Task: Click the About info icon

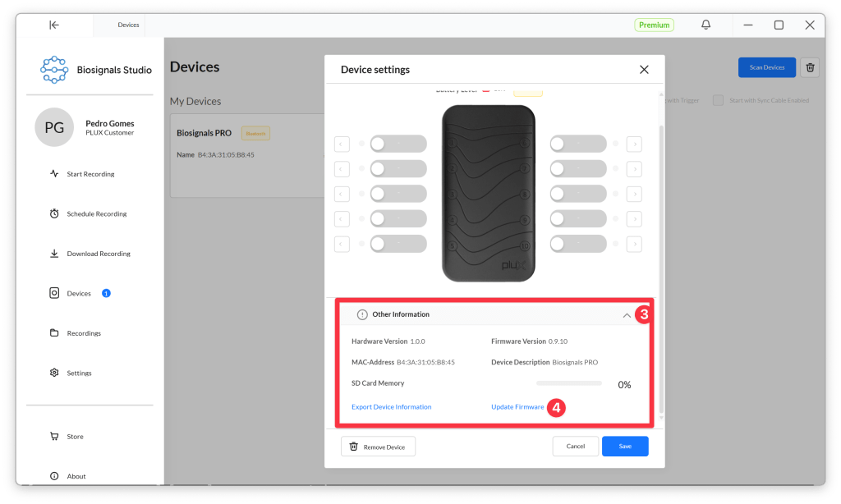Action: [x=54, y=475]
